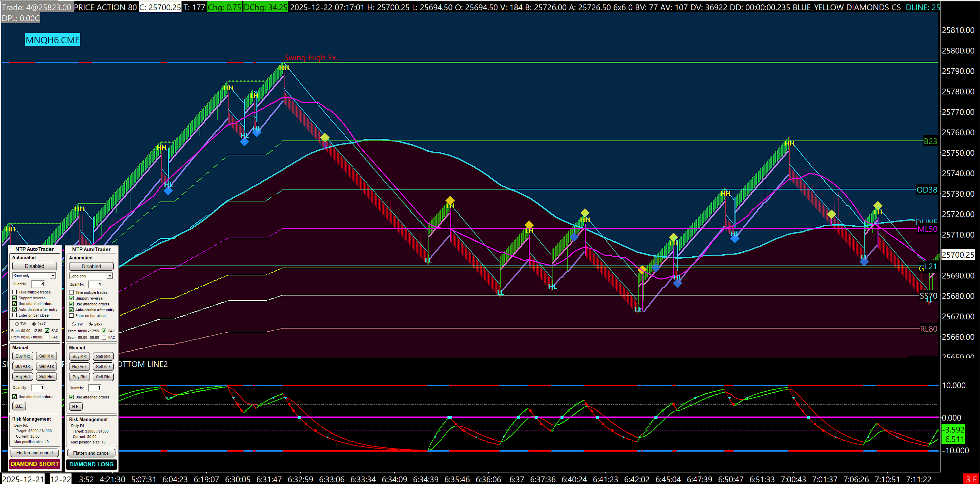Viewport: 980px width, 484px height.
Task: Click the RL80 level tag
Action: [928, 329]
